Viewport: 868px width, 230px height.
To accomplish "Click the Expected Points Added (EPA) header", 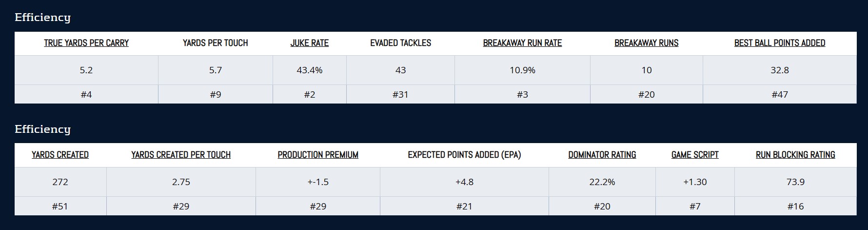I will click(464, 155).
